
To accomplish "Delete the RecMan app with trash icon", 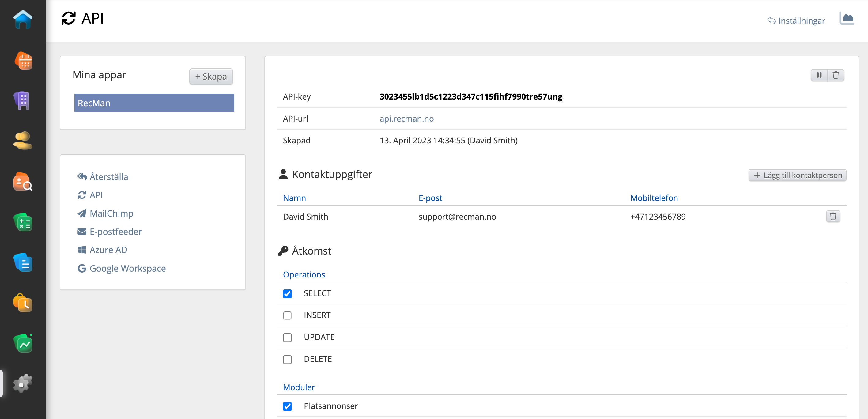I will click(x=836, y=75).
